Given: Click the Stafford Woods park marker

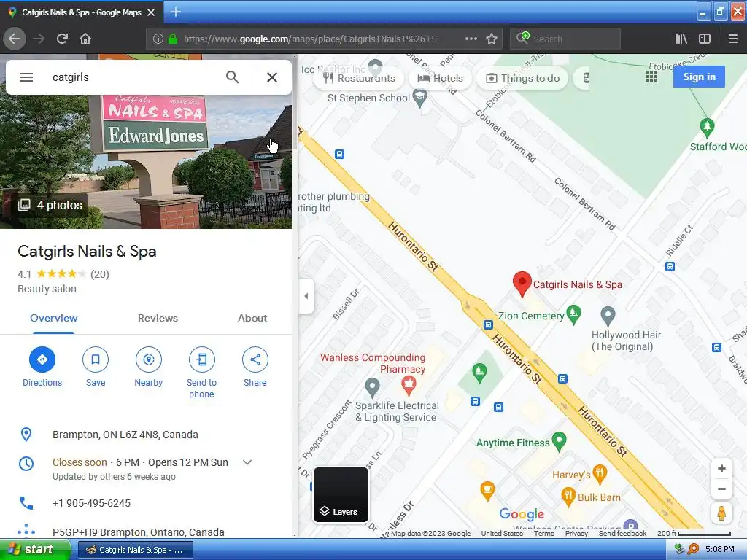Looking at the screenshot, I should pos(707,127).
